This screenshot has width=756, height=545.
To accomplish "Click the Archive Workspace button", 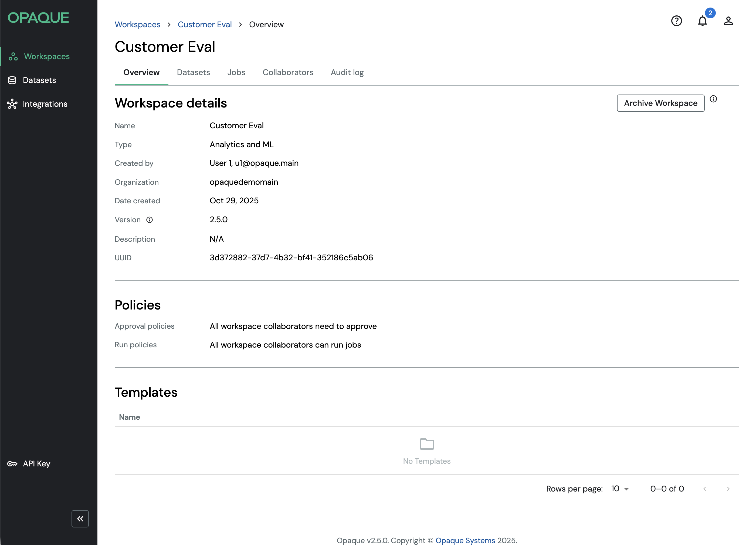I will click(660, 103).
